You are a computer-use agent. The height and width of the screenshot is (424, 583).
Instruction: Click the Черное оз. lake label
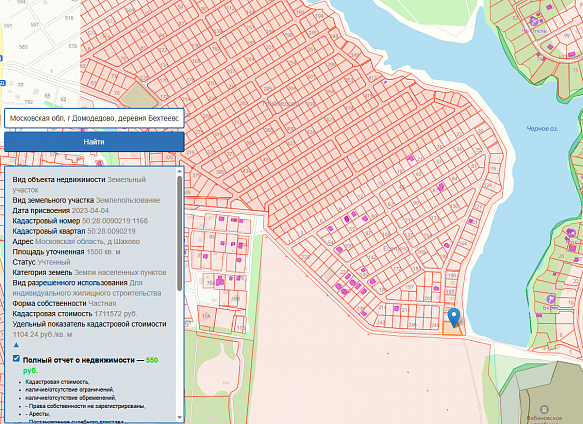pos(542,129)
